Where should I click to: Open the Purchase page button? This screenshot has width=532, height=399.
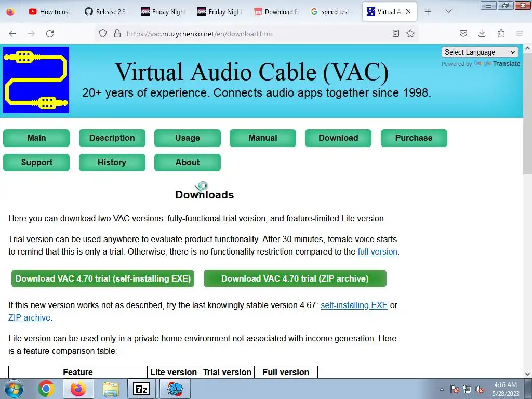pos(414,138)
